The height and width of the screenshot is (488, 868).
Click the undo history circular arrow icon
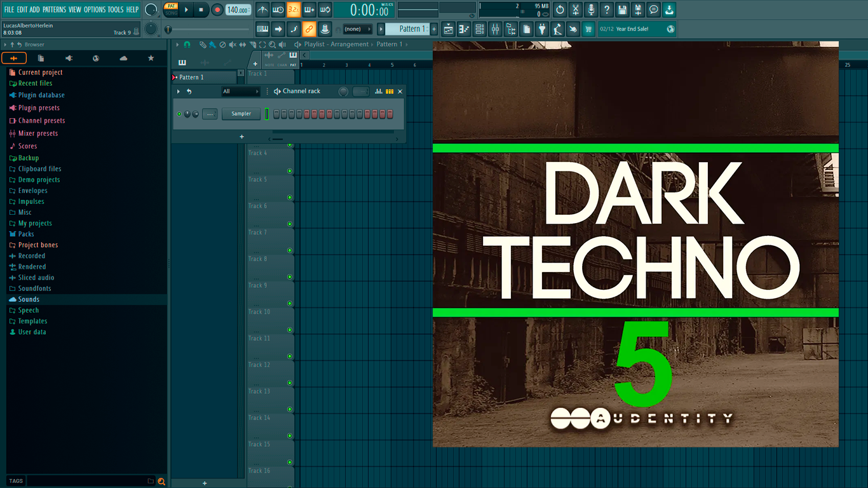tap(560, 10)
